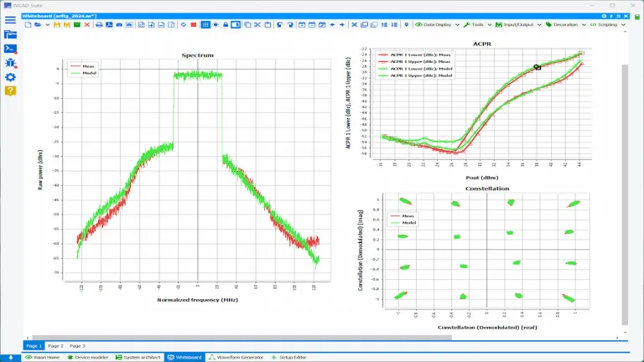
Task: Expand the Scripting dropdown arrow
Action: coord(623,24)
